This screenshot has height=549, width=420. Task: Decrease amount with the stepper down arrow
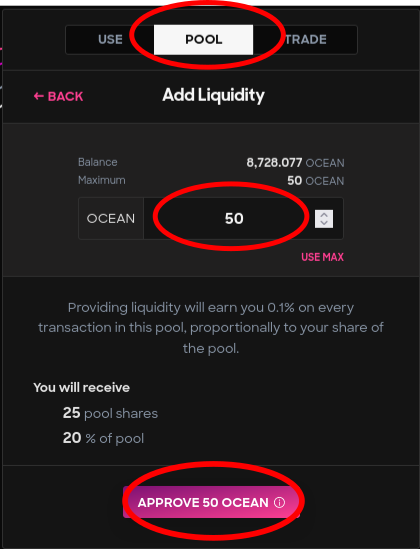324,223
